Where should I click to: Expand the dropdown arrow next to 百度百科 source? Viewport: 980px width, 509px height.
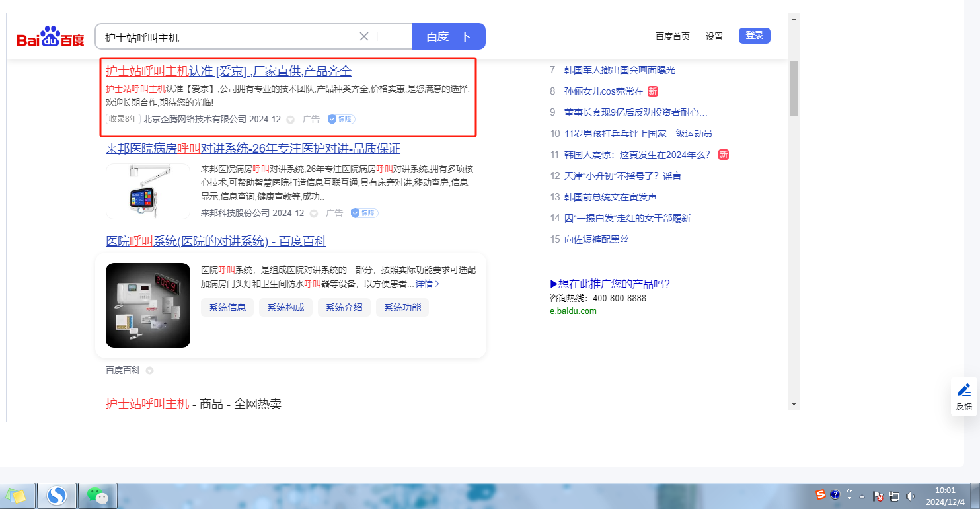(149, 371)
